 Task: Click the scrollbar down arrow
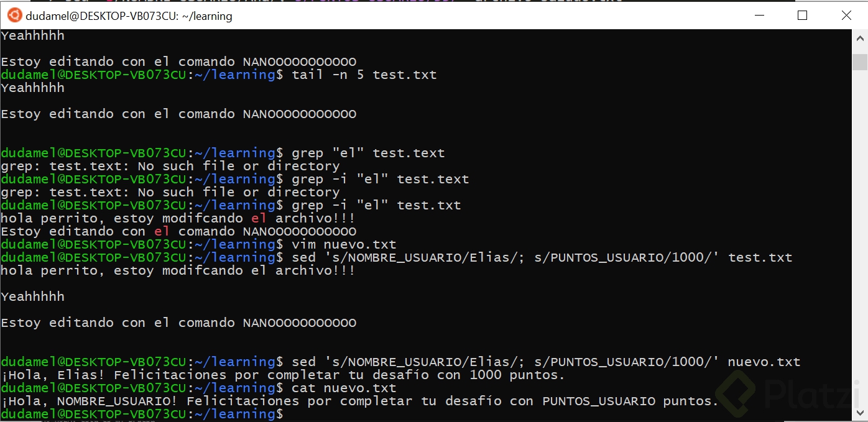pos(860,413)
